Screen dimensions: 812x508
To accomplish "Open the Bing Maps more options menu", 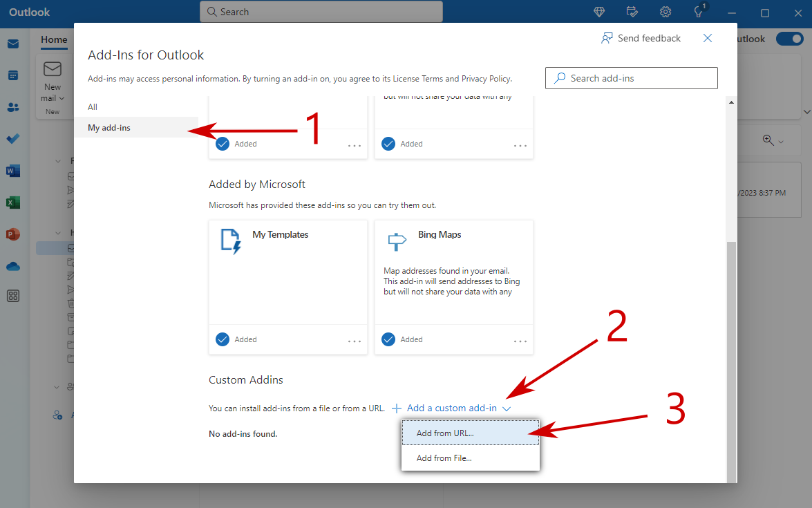I will tap(520, 340).
